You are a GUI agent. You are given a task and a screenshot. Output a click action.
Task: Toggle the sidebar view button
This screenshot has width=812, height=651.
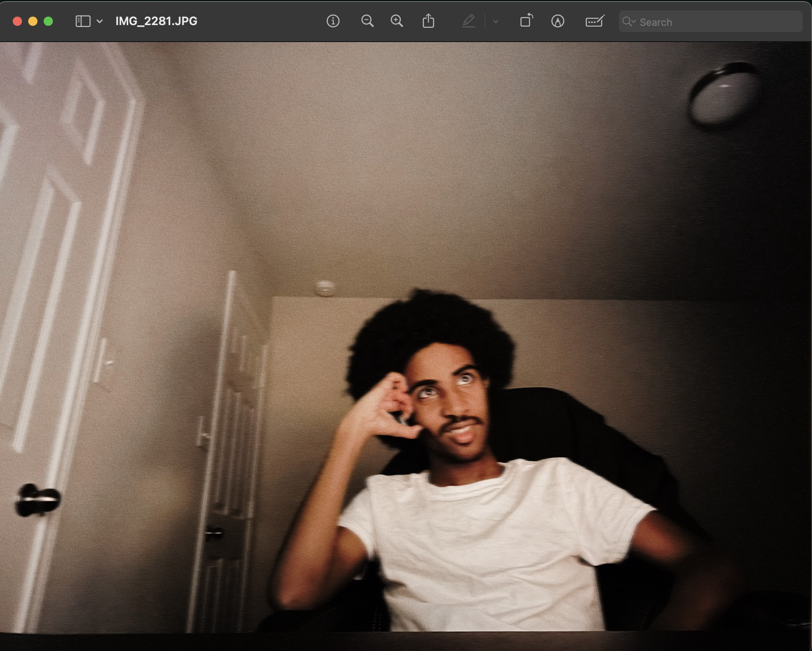coord(83,21)
